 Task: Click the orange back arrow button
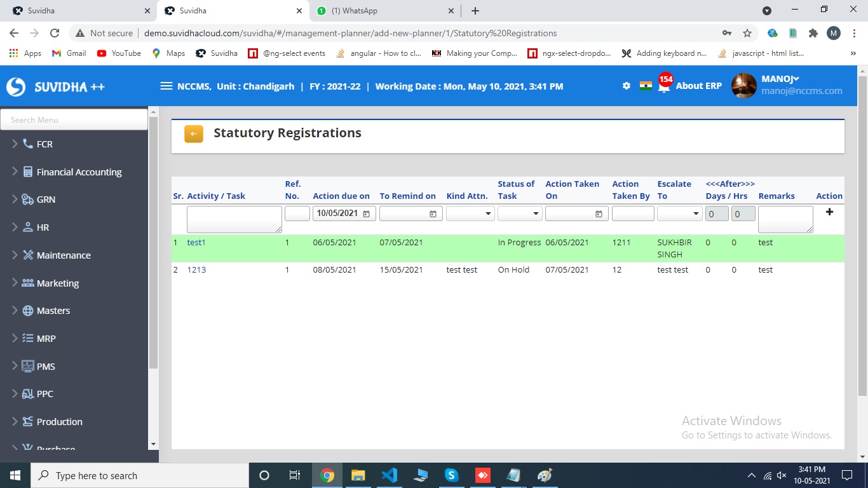pyautogui.click(x=194, y=134)
